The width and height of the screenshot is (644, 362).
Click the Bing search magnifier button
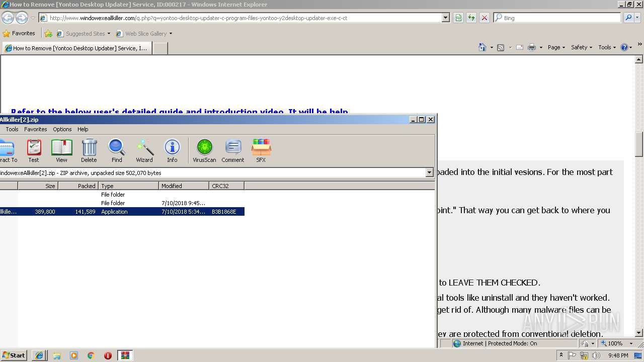pos(628,18)
